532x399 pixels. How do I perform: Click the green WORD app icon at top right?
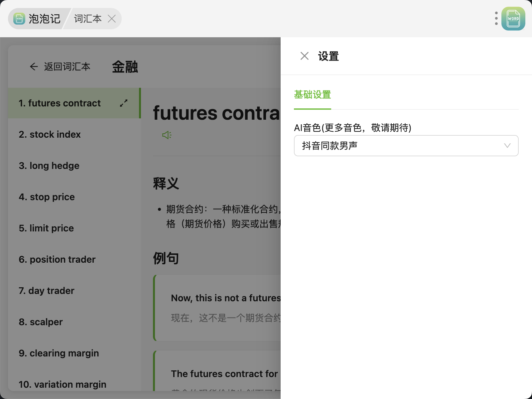[x=513, y=19]
